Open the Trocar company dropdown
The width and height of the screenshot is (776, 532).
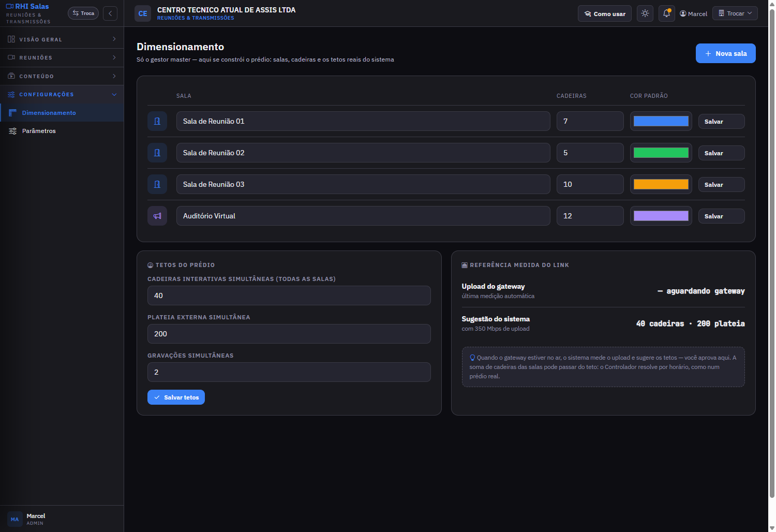(x=735, y=13)
